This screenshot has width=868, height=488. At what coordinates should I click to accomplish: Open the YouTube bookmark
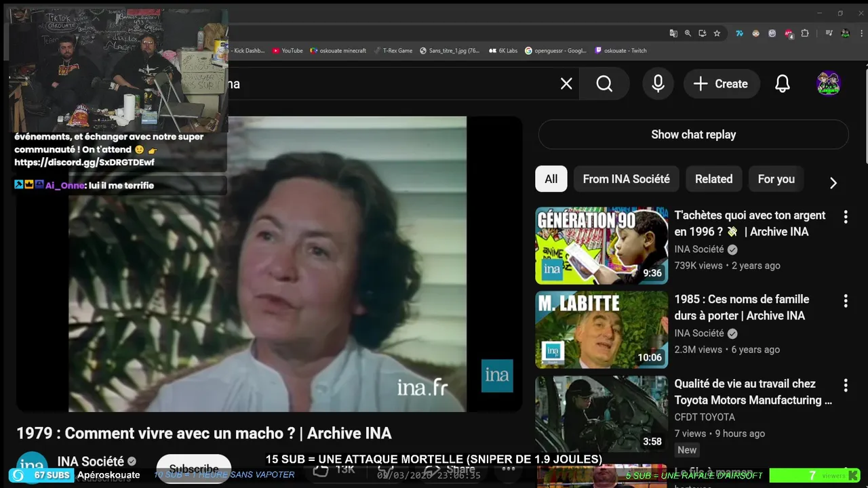pos(288,51)
